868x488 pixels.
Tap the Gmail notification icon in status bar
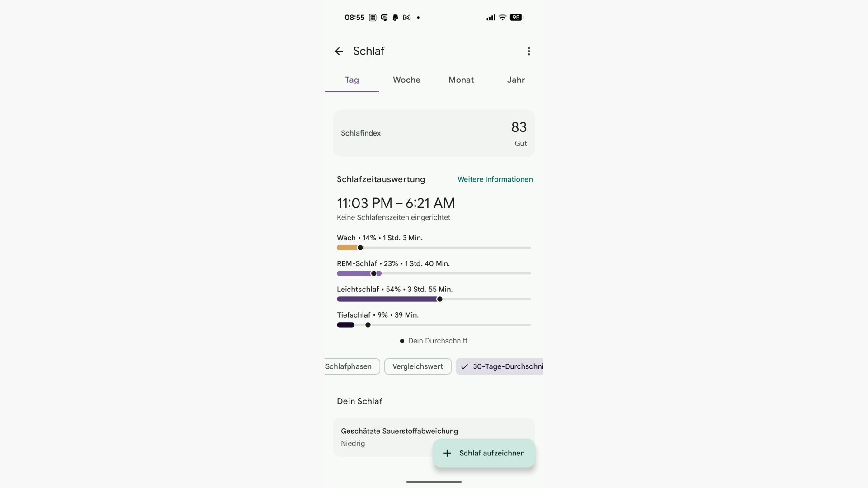(x=407, y=18)
